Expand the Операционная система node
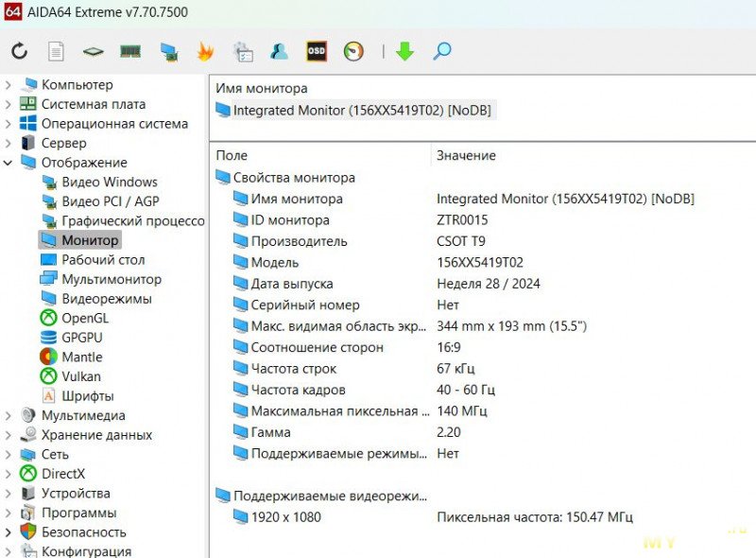The image size is (756, 558). pyautogui.click(x=8, y=124)
